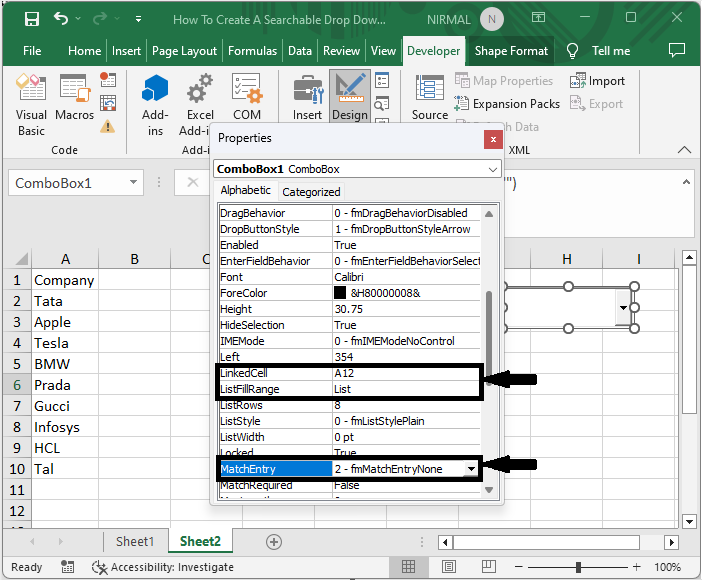Click the Undo arrow icon
702x580 pixels.
point(62,19)
